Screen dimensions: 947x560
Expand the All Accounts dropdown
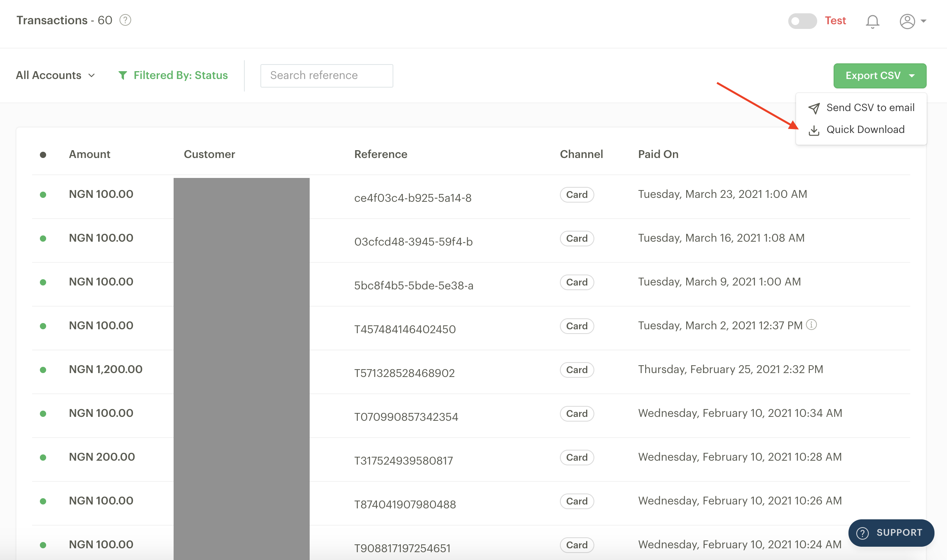(x=56, y=75)
